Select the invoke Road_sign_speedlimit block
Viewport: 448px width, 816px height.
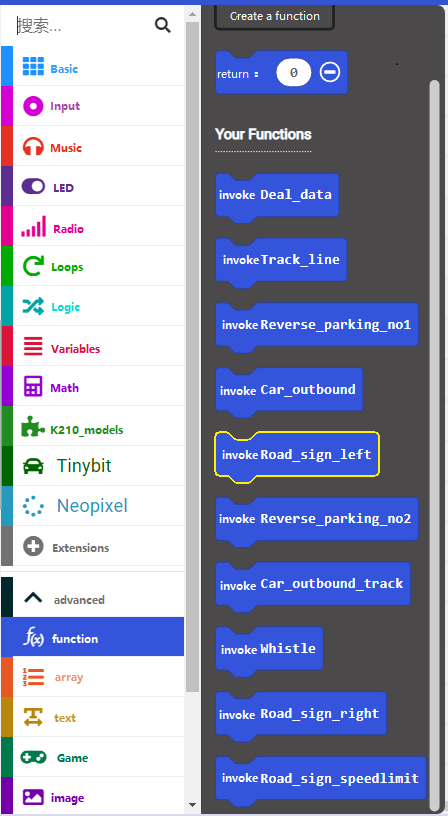(321, 778)
